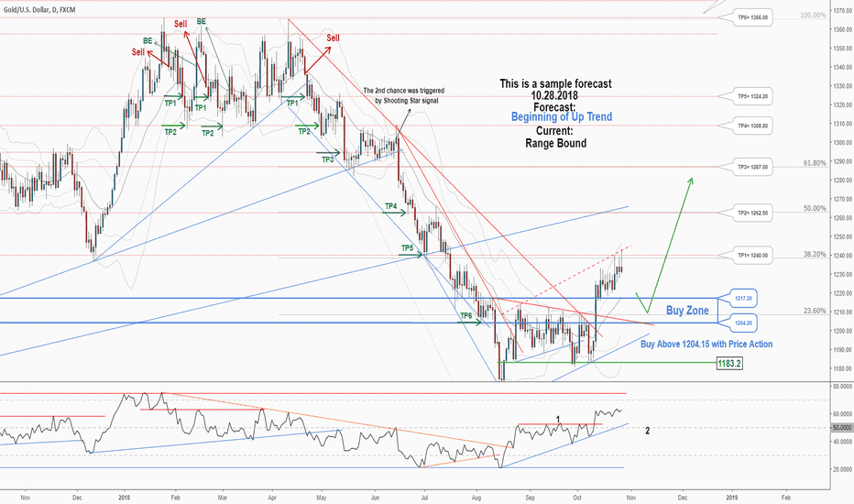Click Buy Above 1204.15 with Price Action note

[706, 345]
